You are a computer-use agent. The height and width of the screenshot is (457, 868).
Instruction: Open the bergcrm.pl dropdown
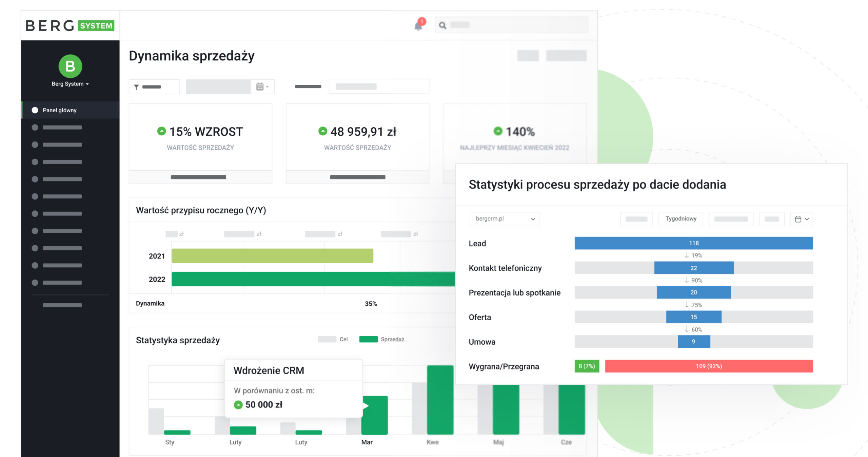coord(504,219)
